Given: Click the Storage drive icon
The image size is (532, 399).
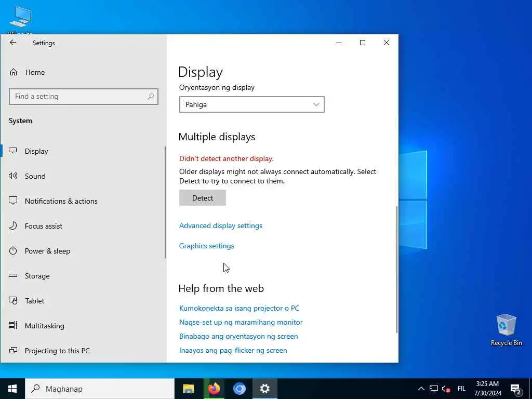Looking at the screenshot, I should 13,275.
